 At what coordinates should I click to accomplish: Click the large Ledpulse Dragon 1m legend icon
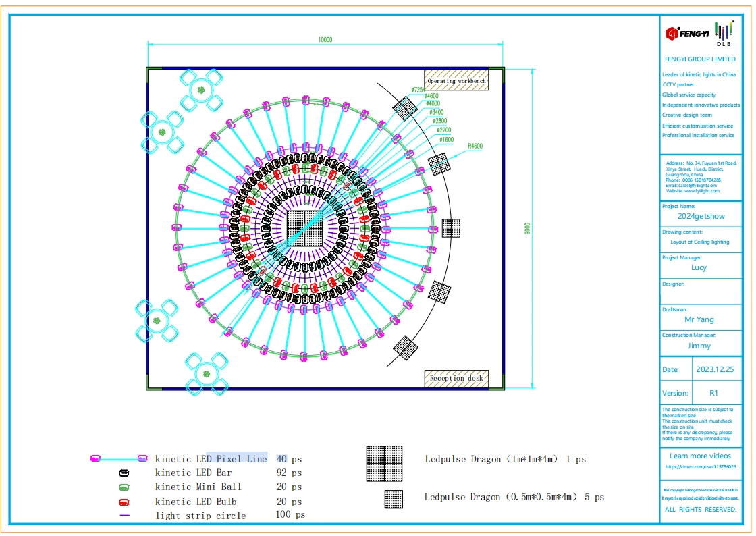tap(384, 463)
